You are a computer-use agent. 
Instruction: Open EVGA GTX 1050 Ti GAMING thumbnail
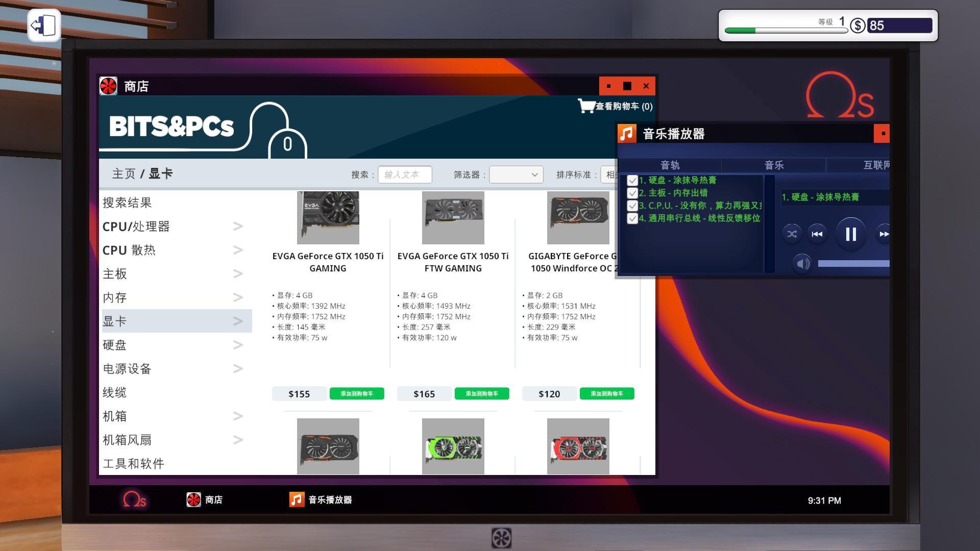328,217
